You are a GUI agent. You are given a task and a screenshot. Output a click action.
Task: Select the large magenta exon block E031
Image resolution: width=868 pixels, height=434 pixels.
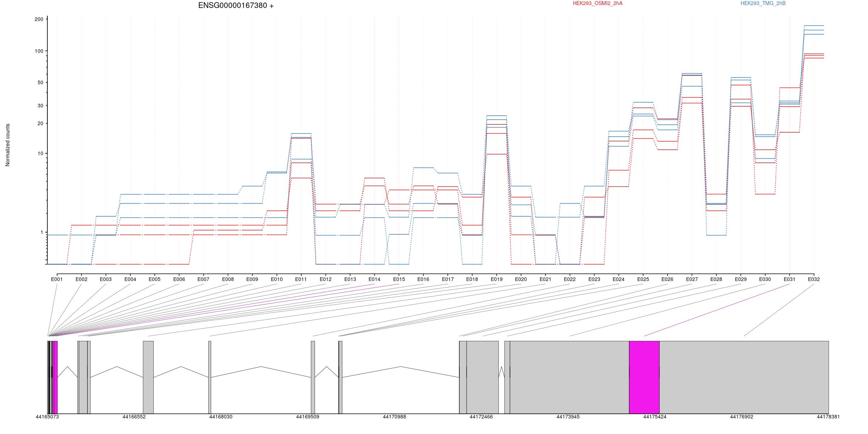(x=644, y=377)
